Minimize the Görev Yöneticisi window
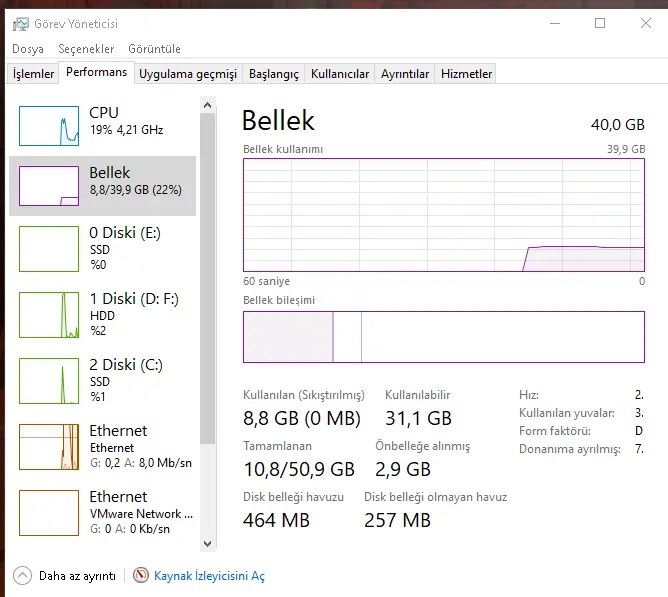Image resolution: width=668 pixels, height=597 pixels. pos(555,23)
